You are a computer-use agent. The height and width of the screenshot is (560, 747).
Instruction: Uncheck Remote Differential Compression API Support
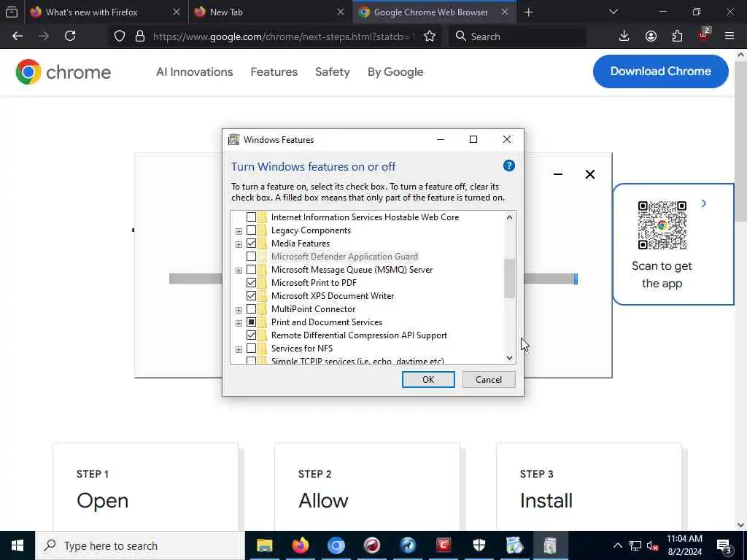pyautogui.click(x=251, y=335)
